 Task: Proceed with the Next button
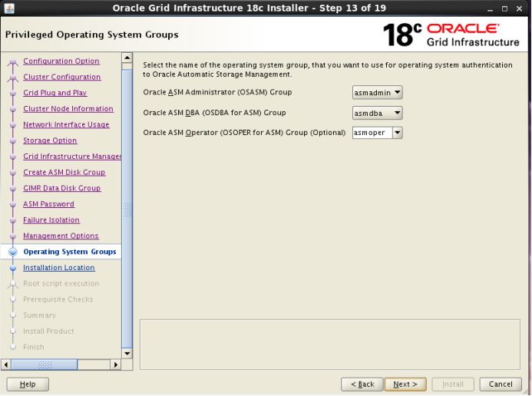click(x=405, y=384)
